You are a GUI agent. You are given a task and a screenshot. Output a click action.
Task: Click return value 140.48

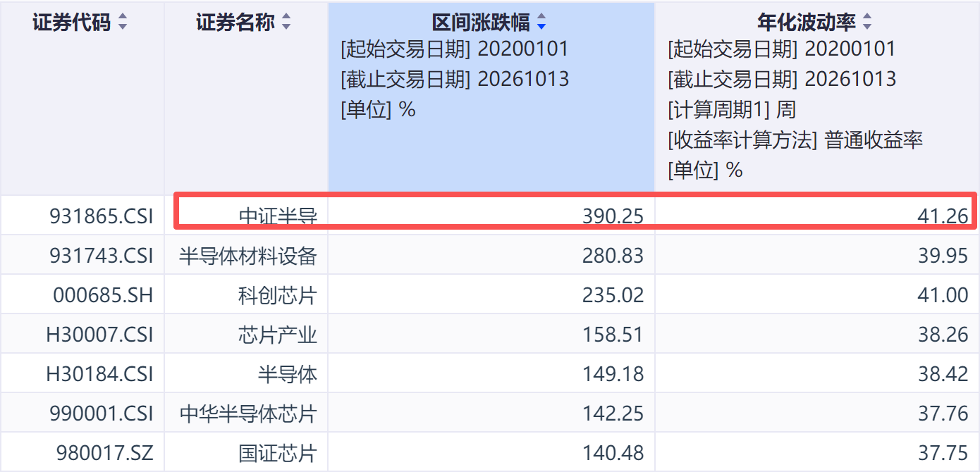pos(613,453)
